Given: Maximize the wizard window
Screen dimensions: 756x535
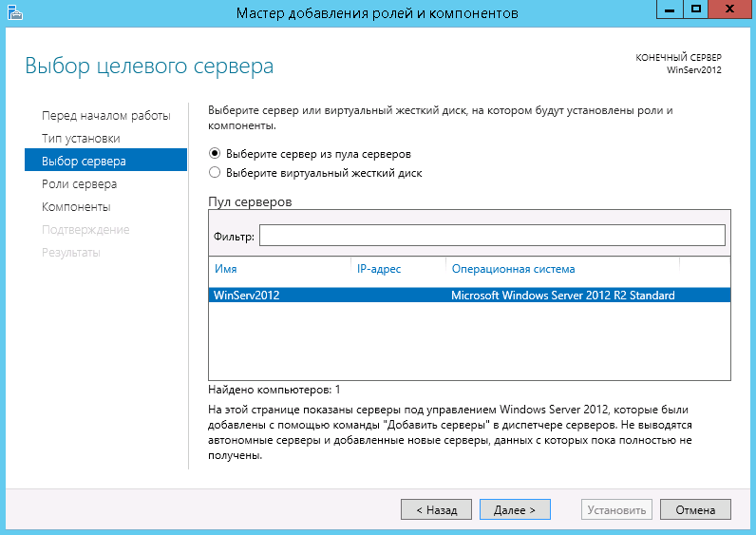Looking at the screenshot, I should point(695,10).
